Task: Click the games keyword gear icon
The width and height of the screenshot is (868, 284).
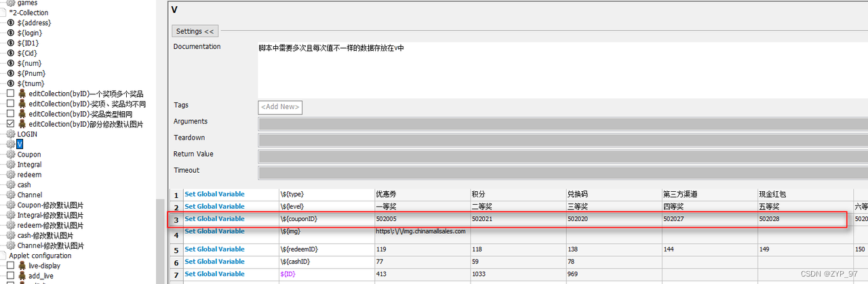Action: 11,3
